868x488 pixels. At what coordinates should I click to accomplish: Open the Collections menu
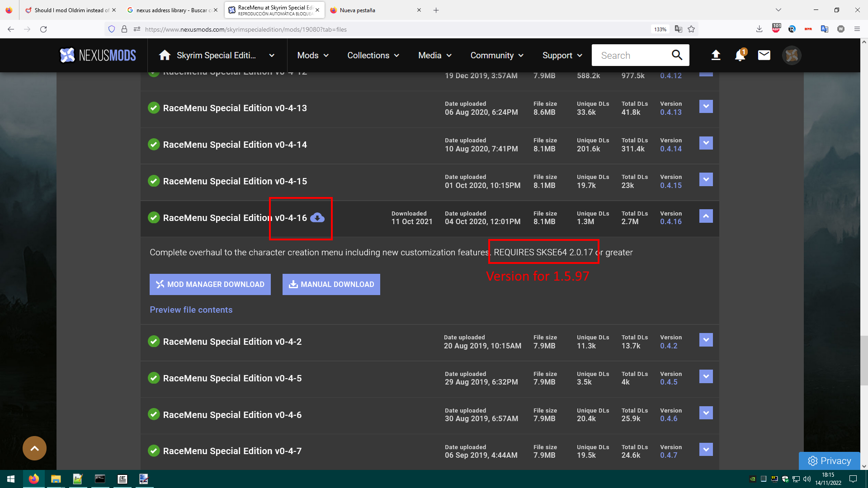[x=373, y=55]
